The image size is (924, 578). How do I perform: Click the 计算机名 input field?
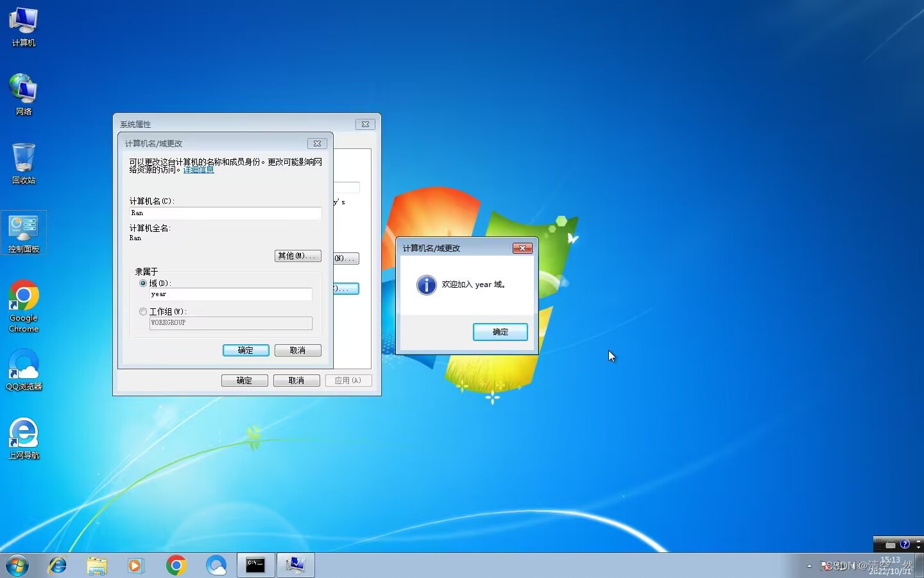coord(225,213)
